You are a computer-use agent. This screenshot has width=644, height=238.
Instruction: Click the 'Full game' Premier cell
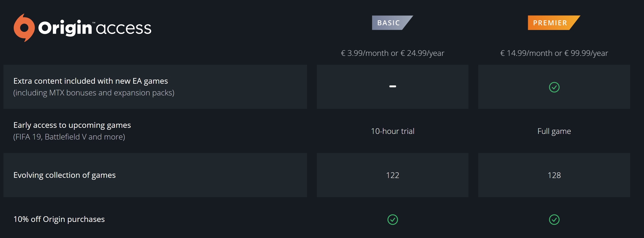554,131
